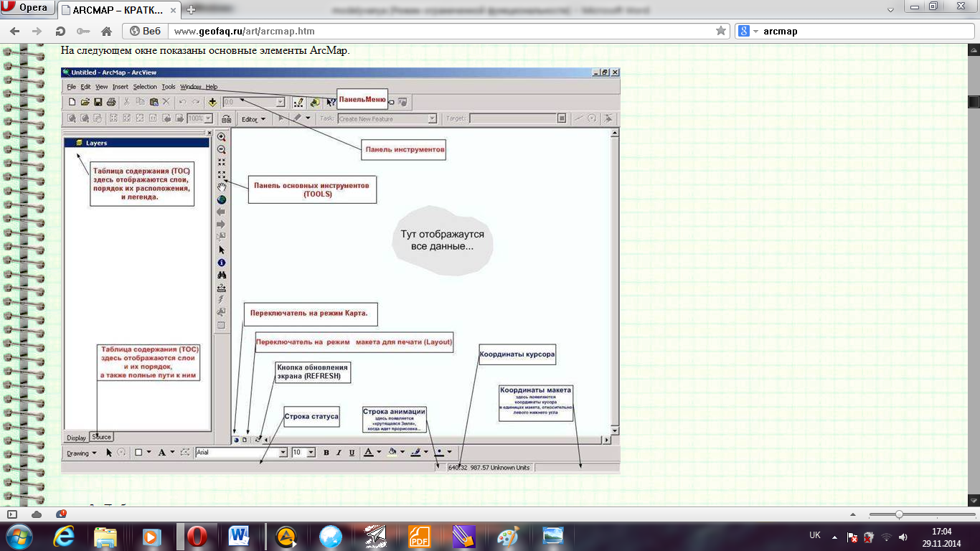Select the ARCMAP – КРАТК... browser tab
Image resolution: width=980 pixels, height=551 pixels.
coord(119,10)
